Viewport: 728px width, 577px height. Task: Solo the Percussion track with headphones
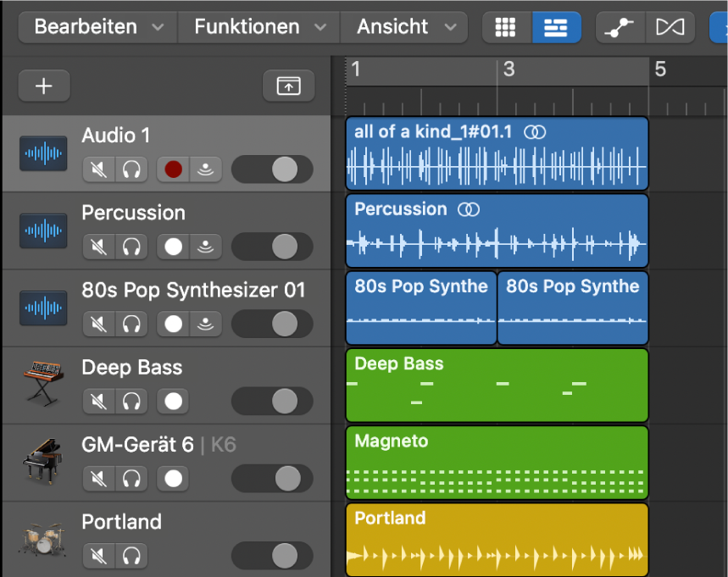coord(131,247)
